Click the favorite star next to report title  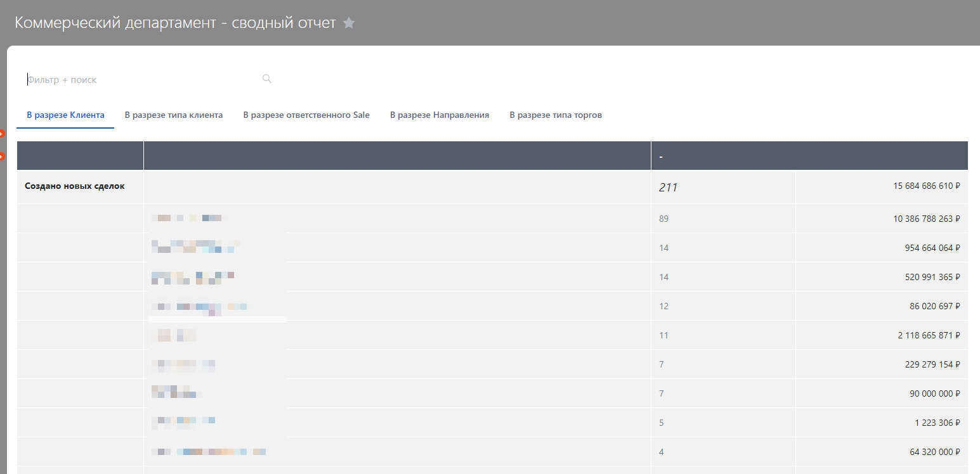tap(349, 23)
